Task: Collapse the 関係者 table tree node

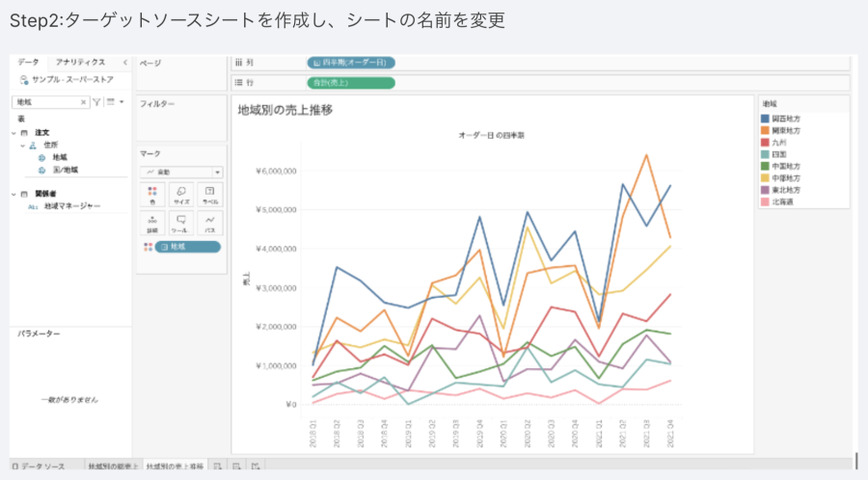Action: click(15, 194)
